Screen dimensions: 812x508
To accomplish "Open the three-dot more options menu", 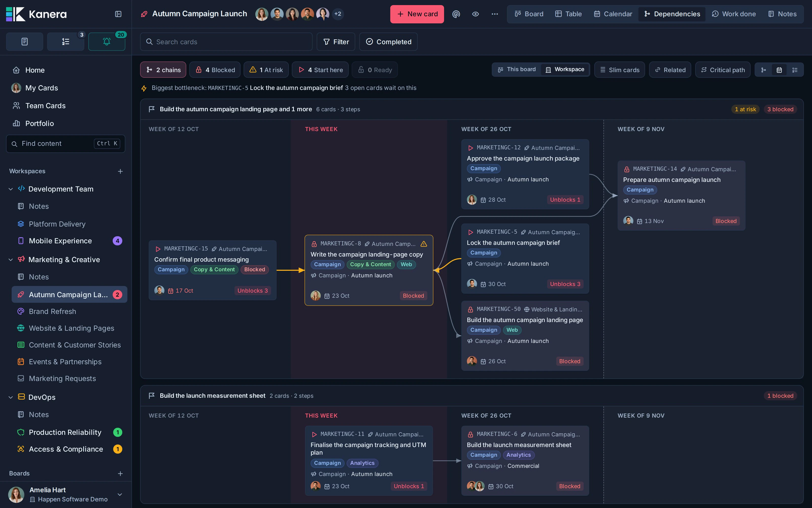I will coord(495,14).
